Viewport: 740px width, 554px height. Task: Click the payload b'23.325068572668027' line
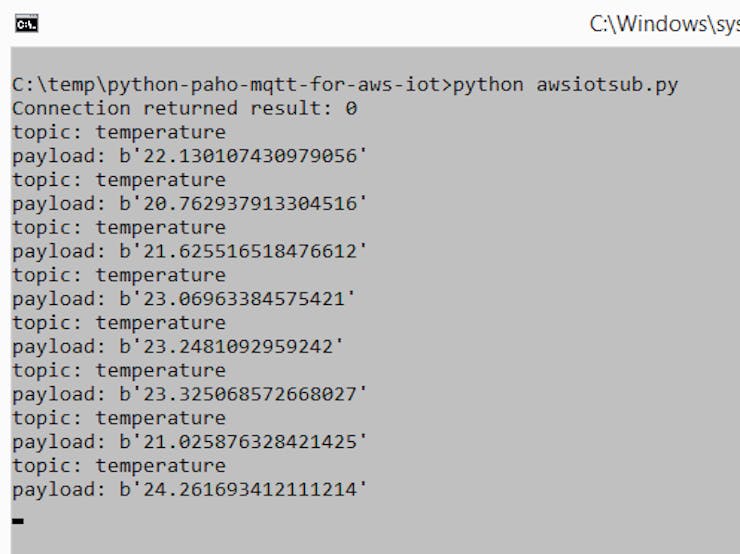click(x=190, y=394)
